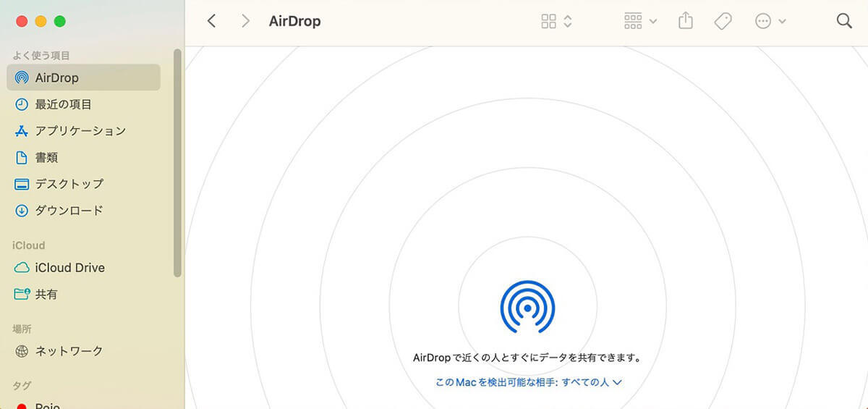Click the cloud icon beside iCloud Drive
Screen dimensions: 868x409
[x=22, y=268]
